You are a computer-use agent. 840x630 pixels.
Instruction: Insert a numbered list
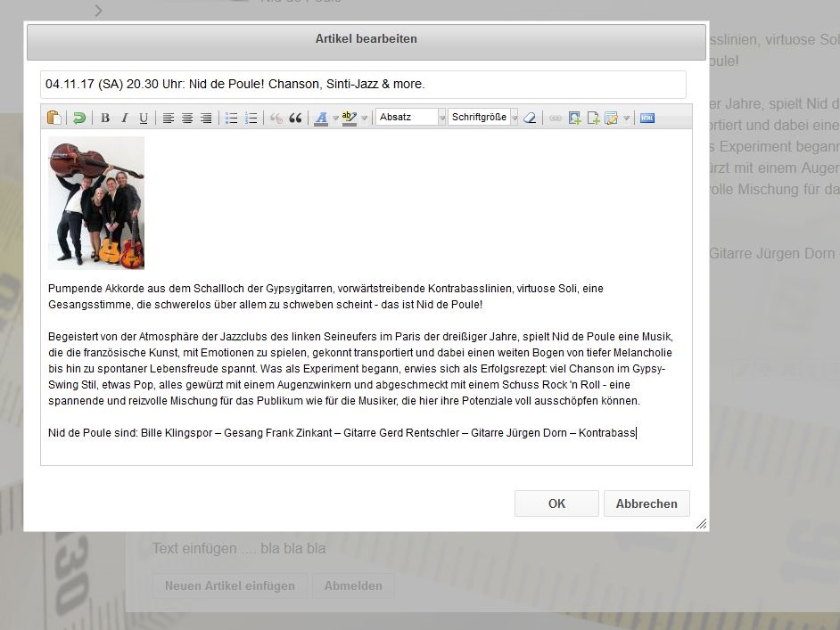251,118
